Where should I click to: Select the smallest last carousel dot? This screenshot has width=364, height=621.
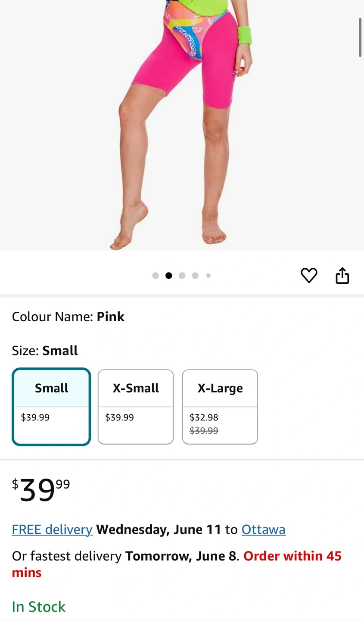[x=208, y=276]
